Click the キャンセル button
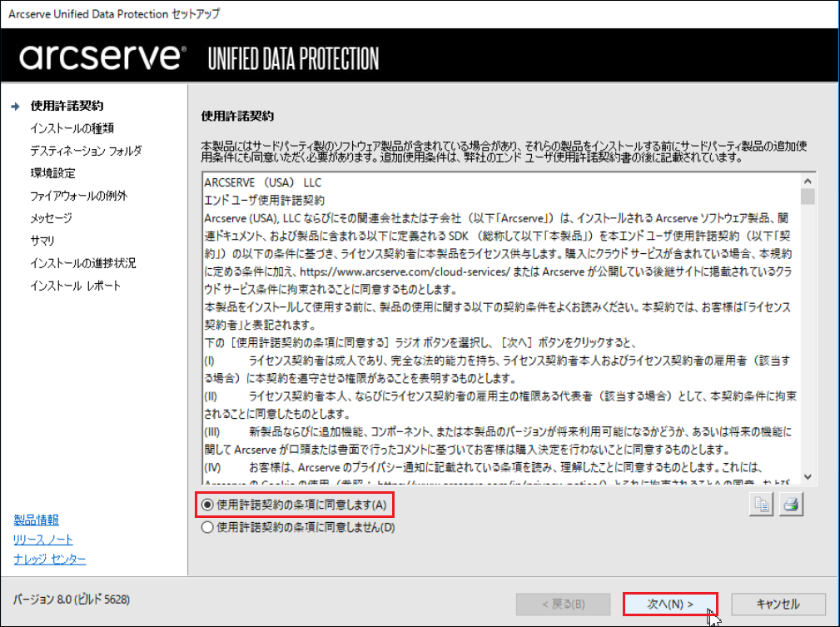The width and height of the screenshot is (840, 627). (x=778, y=604)
